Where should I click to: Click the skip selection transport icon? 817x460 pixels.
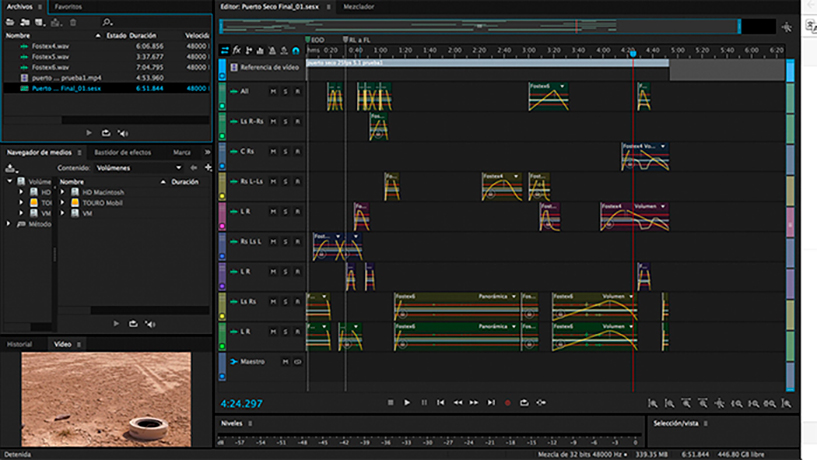point(541,402)
